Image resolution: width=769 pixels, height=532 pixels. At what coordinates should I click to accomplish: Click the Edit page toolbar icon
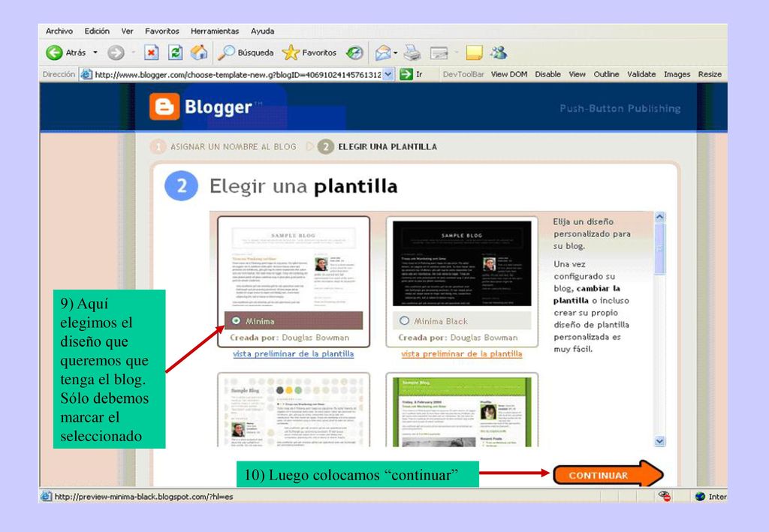click(439, 53)
